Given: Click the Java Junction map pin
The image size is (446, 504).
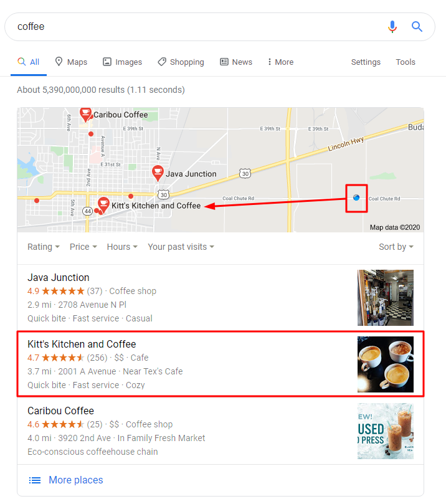Looking at the screenshot, I should pyautogui.click(x=158, y=173).
